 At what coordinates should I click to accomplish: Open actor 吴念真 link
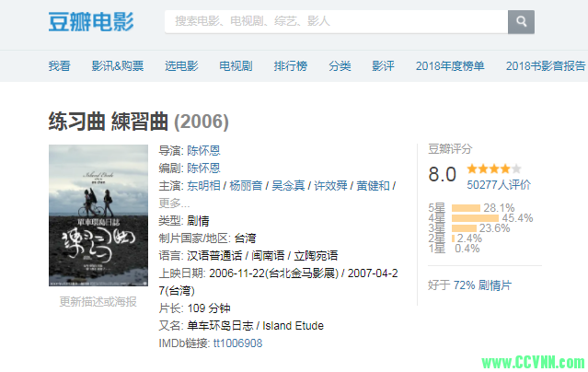tap(288, 186)
